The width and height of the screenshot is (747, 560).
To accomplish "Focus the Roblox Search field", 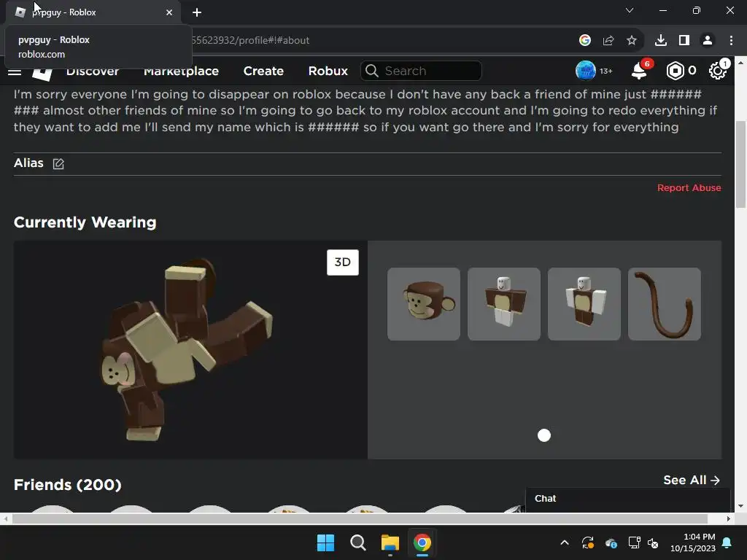I will pyautogui.click(x=421, y=71).
